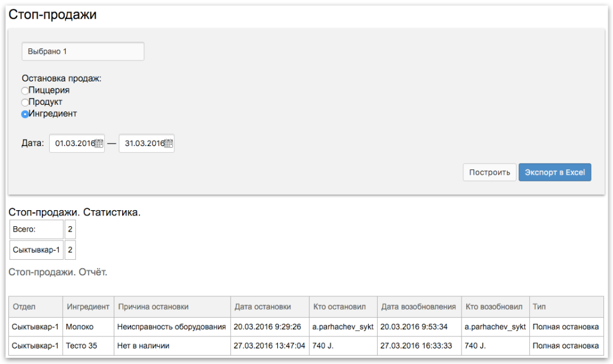Viewport: 613px width, 364px height.
Task: Open the Выбрано 1 dropdown
Action: tap(83, 51)
